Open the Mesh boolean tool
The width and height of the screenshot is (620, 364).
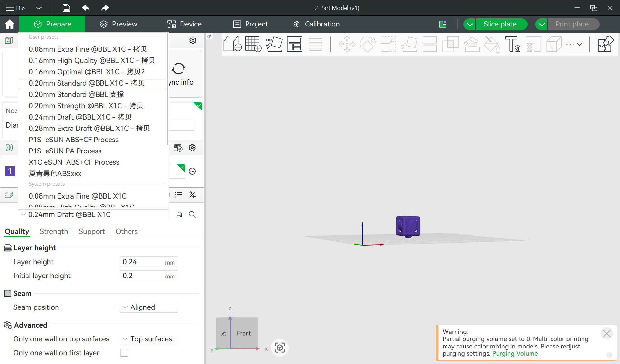[x=450, y=44]
